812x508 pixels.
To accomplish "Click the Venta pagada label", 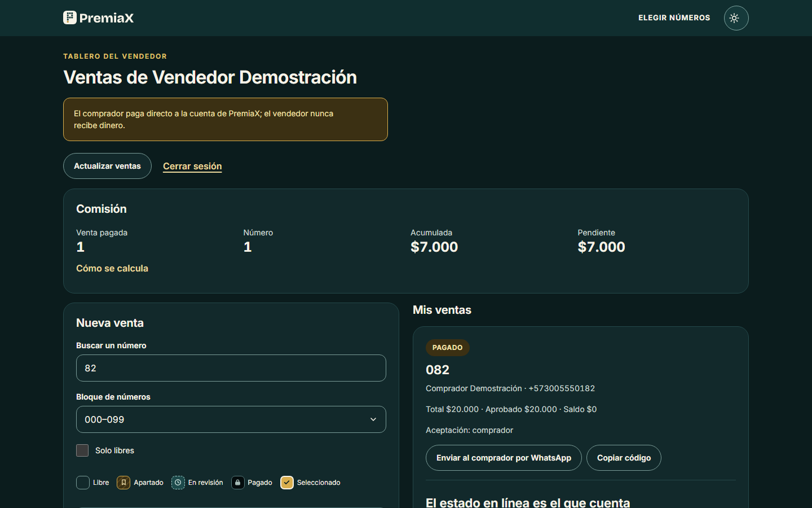I will pyautogui.click(x=101, y=233).
